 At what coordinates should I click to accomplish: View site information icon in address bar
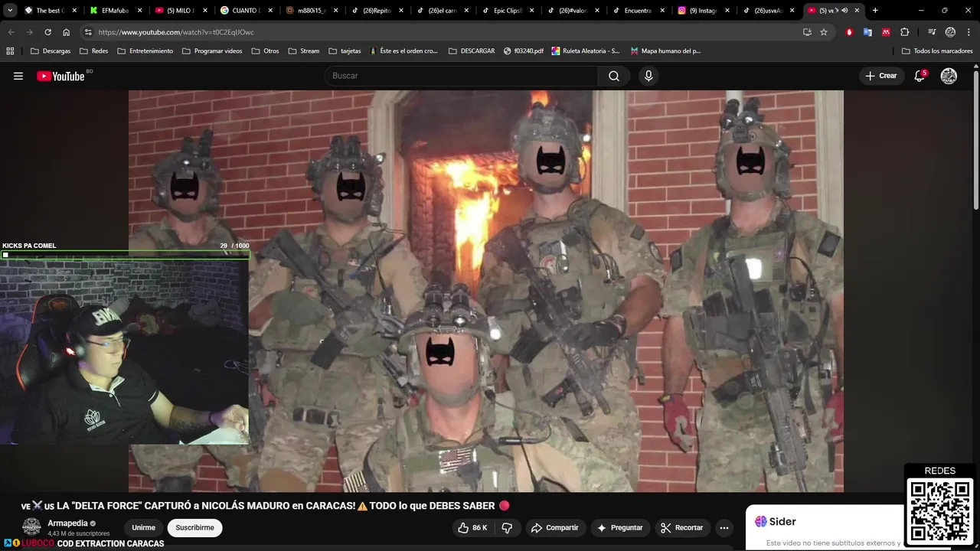click(x=88, y=32)
